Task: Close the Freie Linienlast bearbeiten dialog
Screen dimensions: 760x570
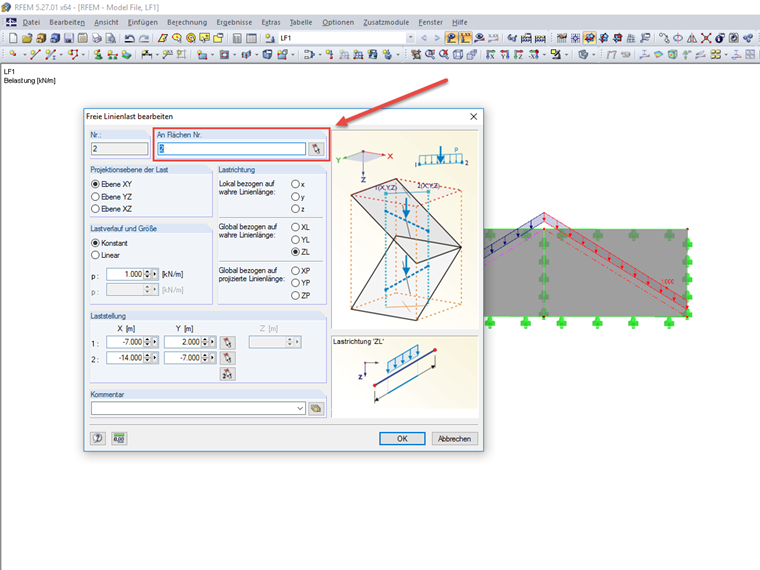Action: (474, 116)
